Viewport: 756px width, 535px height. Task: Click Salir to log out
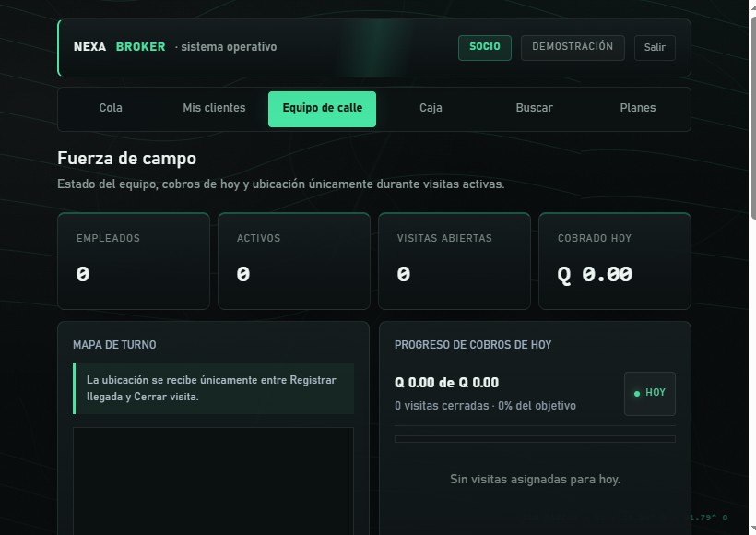(655, 47)
